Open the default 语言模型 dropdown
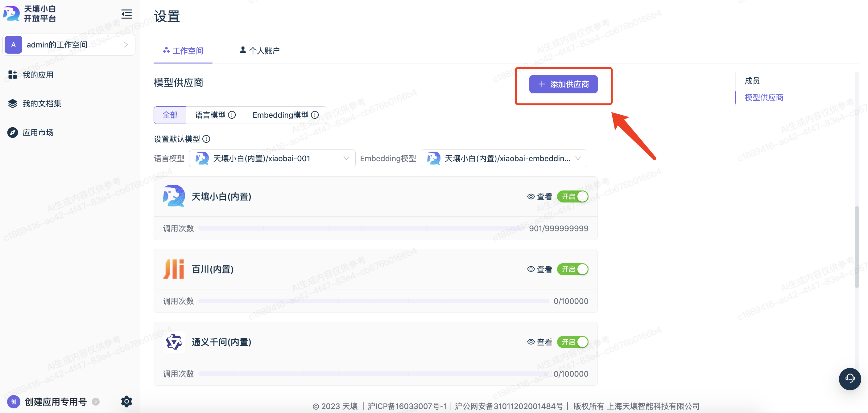Screen dimensions: 868x413 tap(272, 158)
